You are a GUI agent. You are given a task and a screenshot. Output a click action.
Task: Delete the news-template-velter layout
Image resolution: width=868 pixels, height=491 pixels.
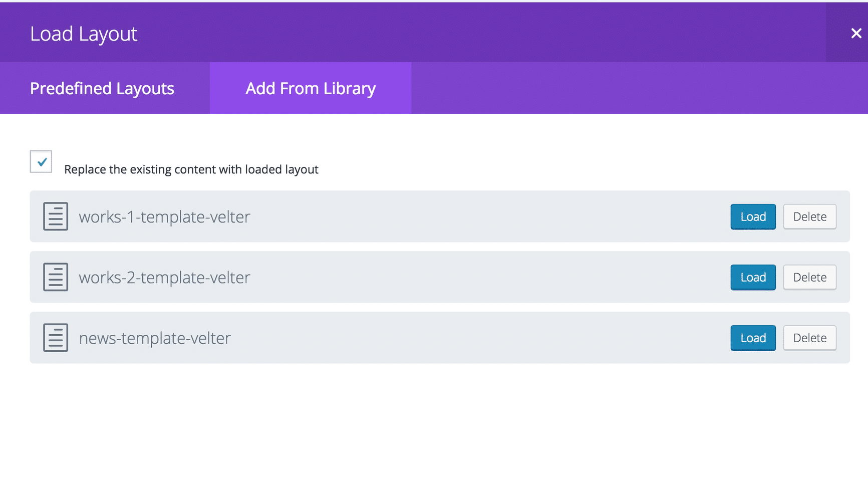pyautogui.click(x=809, y=338)
